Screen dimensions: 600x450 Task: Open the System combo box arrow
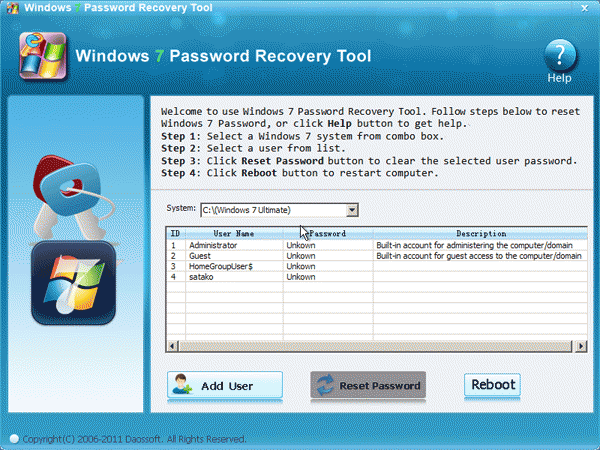coord(352,210)
